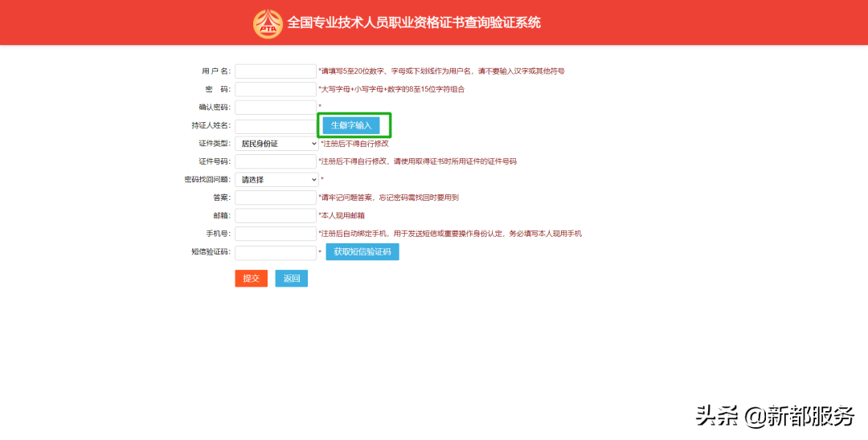Go back using the 返回 button
Screen dimensions: 868x440
pyautogui.click(x=291, y=279)
